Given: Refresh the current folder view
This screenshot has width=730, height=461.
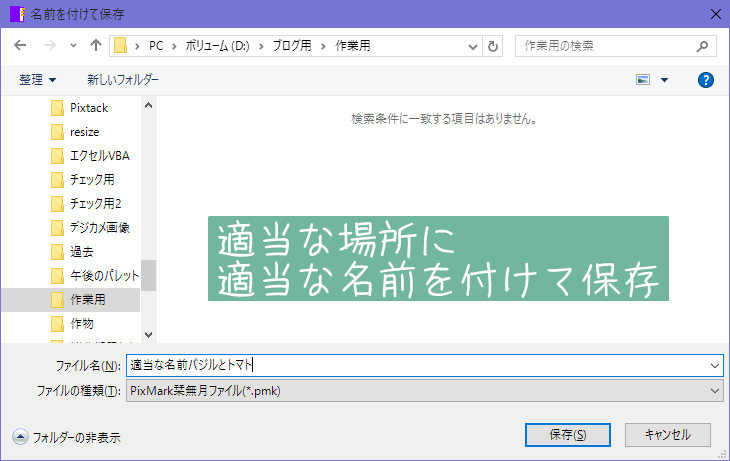Looking at the screenshot, I should point(493,46).
